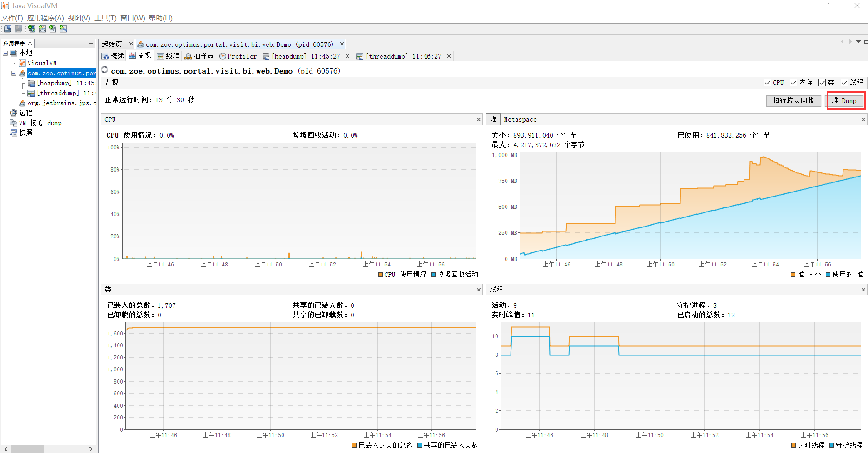Minimize the 应用程序 panel with dash button
Image resolution: width=868 pixels, height=453 pixels.
91,44
